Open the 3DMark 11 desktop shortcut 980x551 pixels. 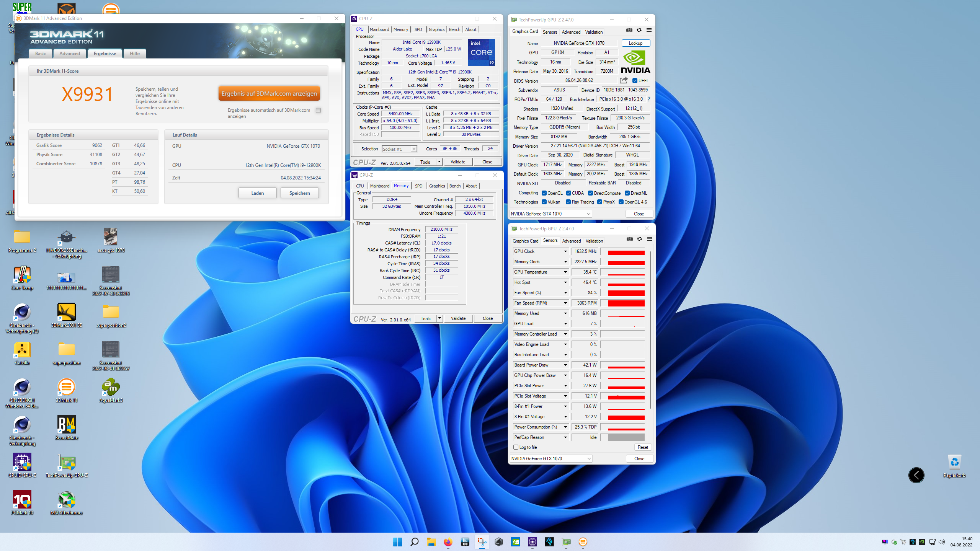[67, 391]
